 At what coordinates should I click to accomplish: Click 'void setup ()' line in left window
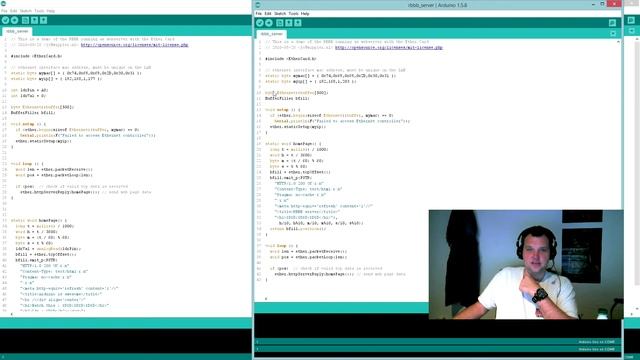pyautogui.click(x=28, y=124)
